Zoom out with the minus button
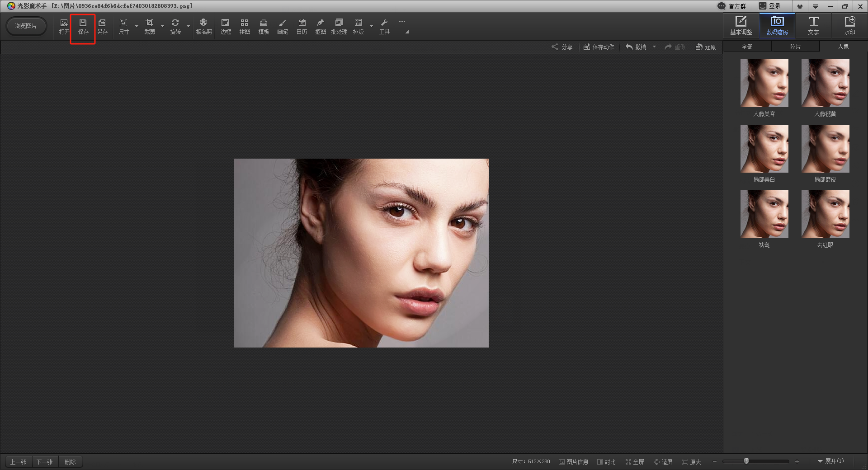 715,461
